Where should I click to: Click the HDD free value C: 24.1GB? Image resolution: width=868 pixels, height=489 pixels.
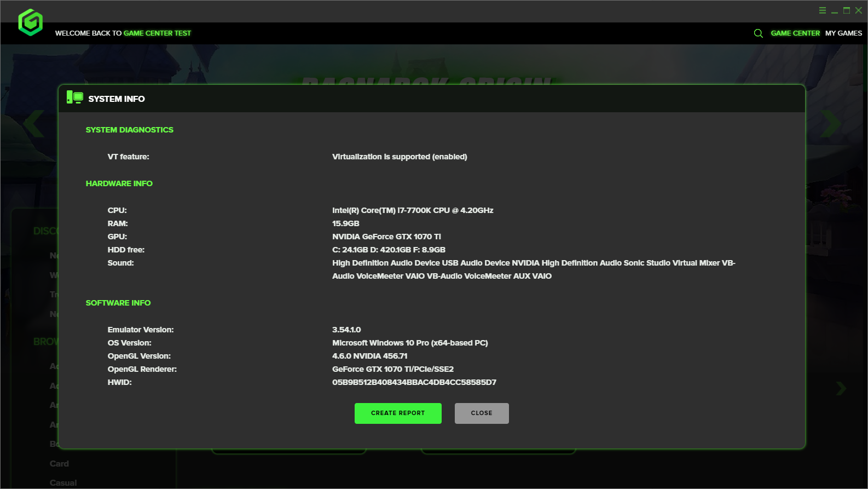tap(389, 250)
